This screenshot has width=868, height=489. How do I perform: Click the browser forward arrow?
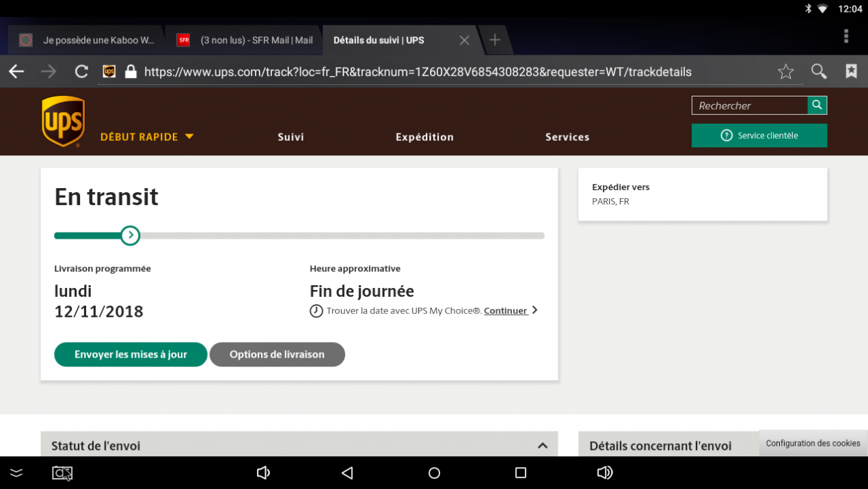49,72
